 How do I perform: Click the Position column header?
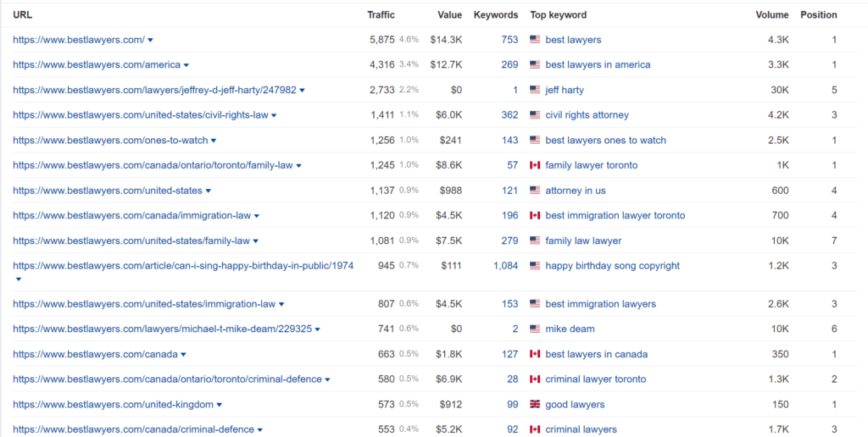(x=818, y=14)
